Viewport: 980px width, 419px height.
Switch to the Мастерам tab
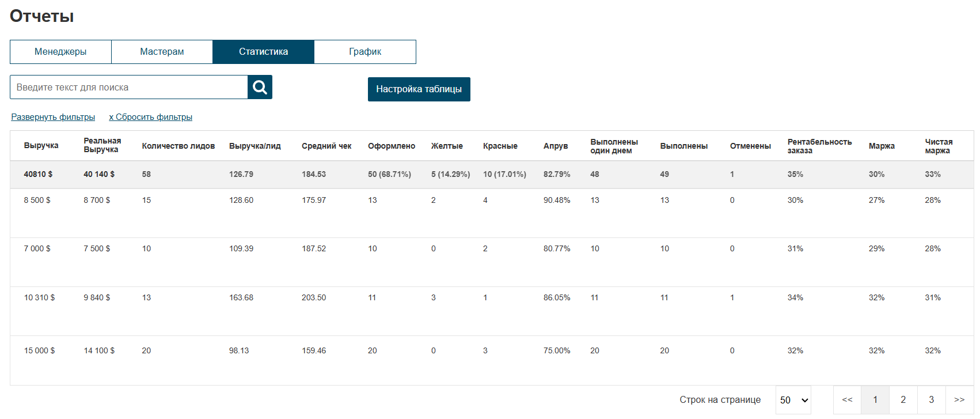[162, 52]
